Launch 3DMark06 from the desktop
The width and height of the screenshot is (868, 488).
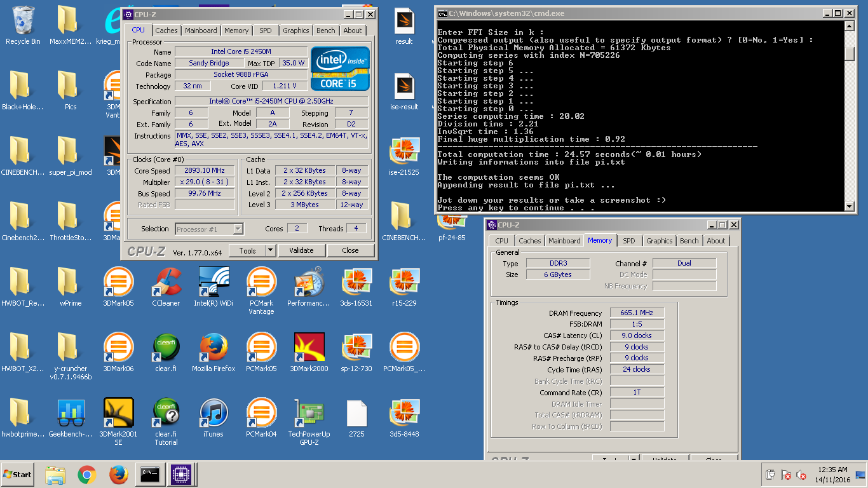(119, 353)
